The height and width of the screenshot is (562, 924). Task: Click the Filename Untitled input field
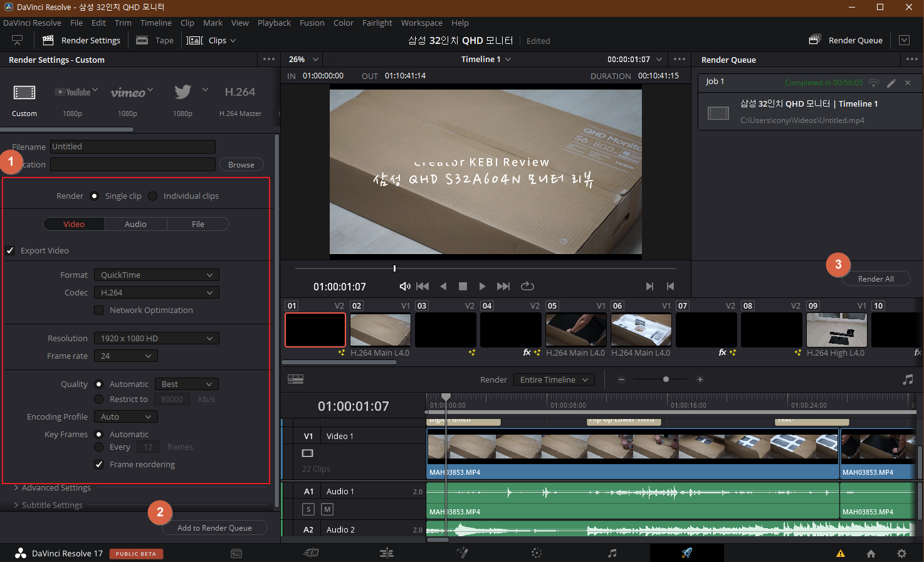tap(133, 147)
